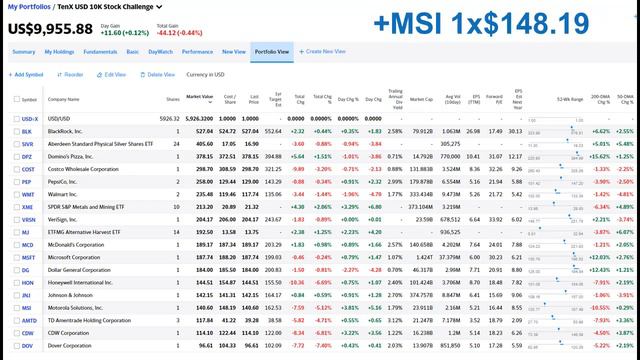640x360 pixels.
Task: Click the portfolio value 'US$9,955.88'
Action: coord(50,29)
